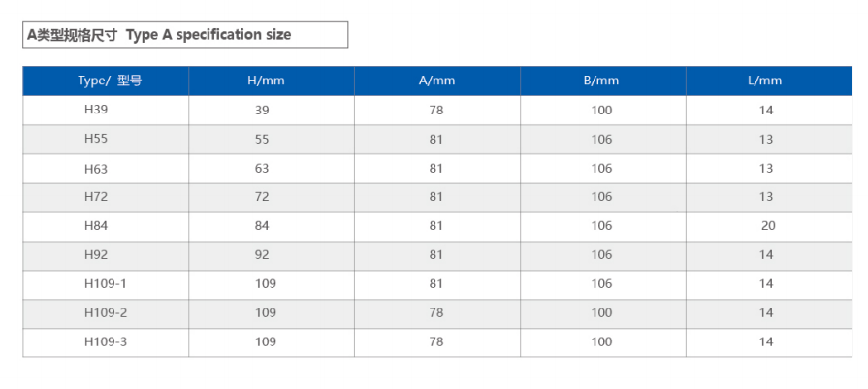The height and width of the screenshot is (389, 868).
Task: Click the L/mm value 20 in H84 row
Action: (768, 226)
